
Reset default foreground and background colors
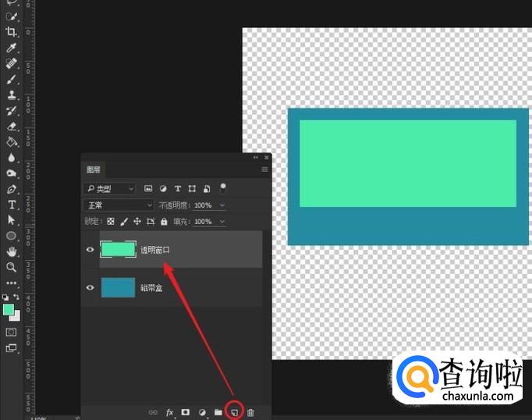point(5,297)
